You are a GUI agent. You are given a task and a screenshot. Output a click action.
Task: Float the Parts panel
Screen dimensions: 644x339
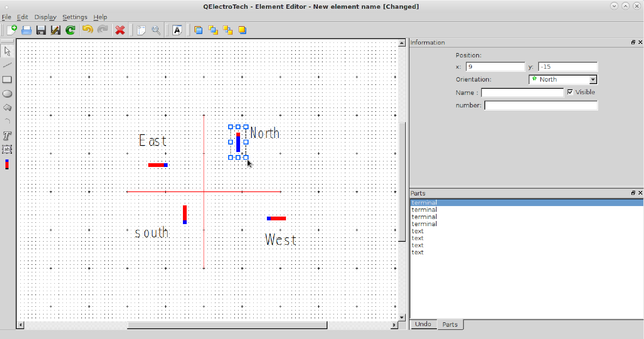click(x=633, y=193)
